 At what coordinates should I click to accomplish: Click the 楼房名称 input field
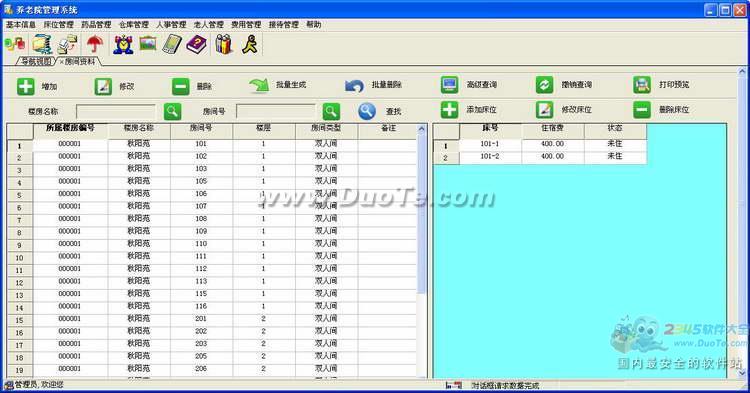116,111
